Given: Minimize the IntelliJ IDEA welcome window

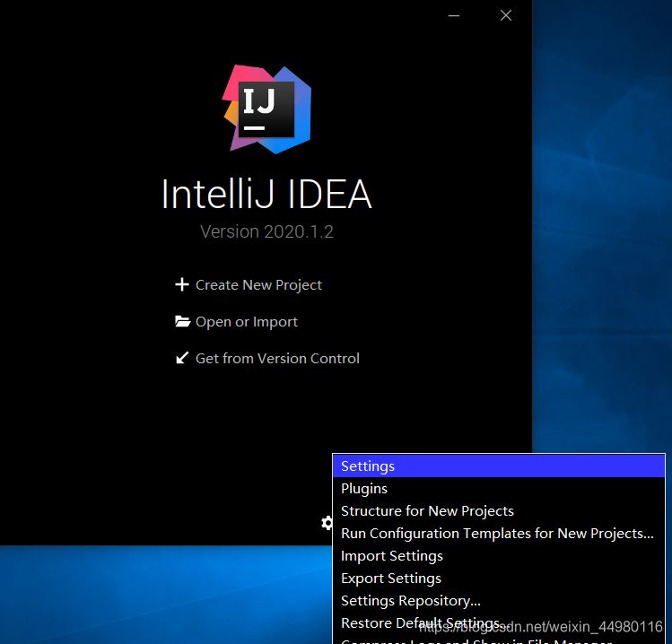Looking at the screenshot, I should point(454,15).
